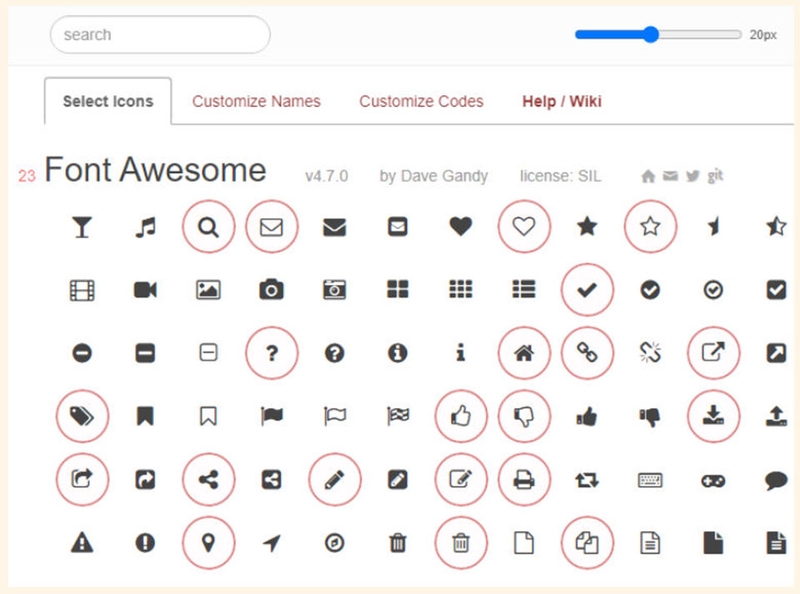Deselect the edit pencil-on-square icon

[461, 480]
